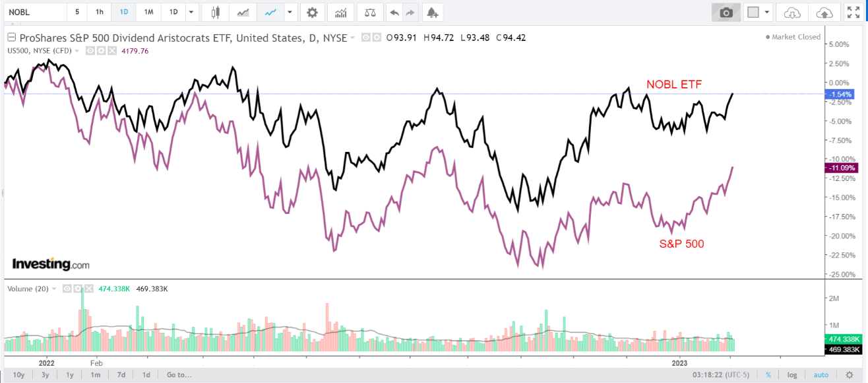
Task: Open the layout selector dropdown
Action: coord(758,12)
